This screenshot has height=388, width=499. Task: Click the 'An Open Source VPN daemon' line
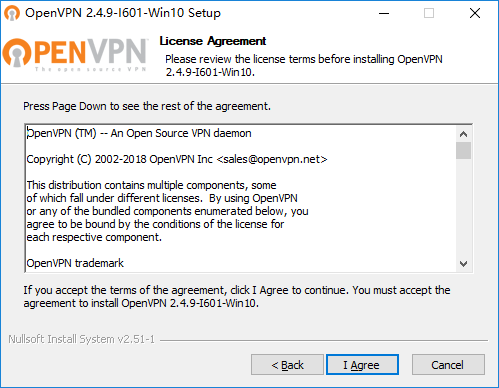click(139, 133)
